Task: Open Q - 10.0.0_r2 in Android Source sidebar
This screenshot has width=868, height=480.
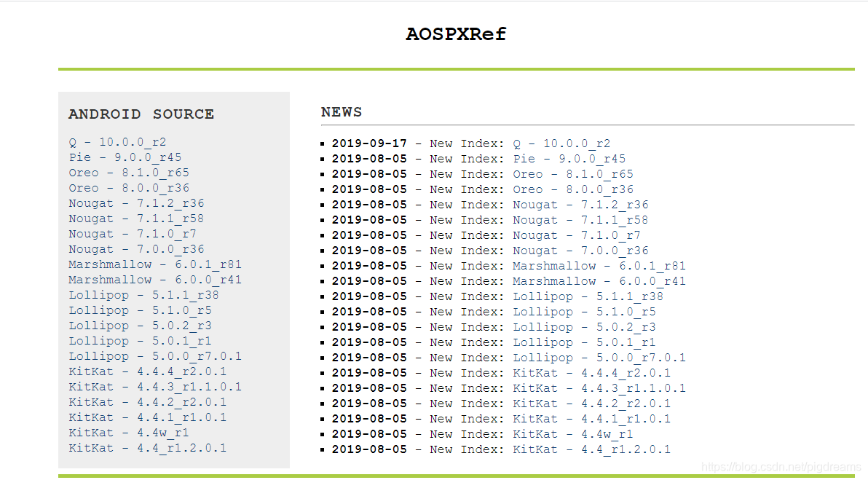Action: point(117,142)
